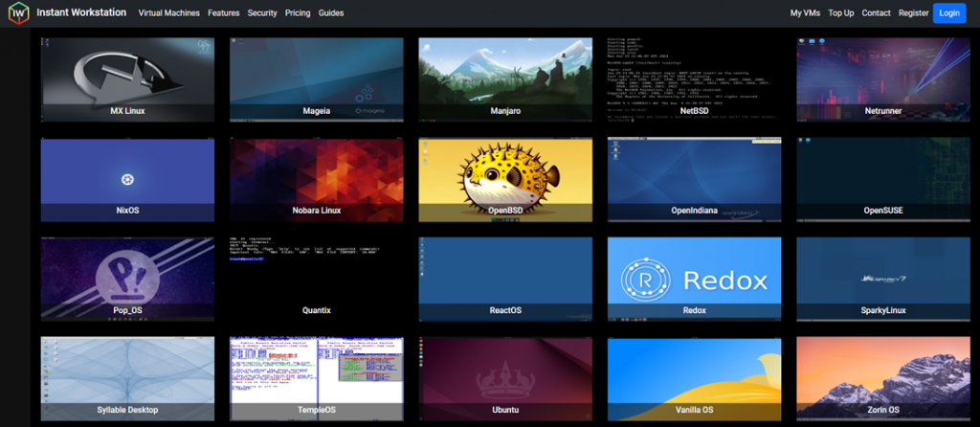Screen dimensions: 980x427
Task: Select the Syllable Desktop thumbnail
Action: click(x=127, y=379)
